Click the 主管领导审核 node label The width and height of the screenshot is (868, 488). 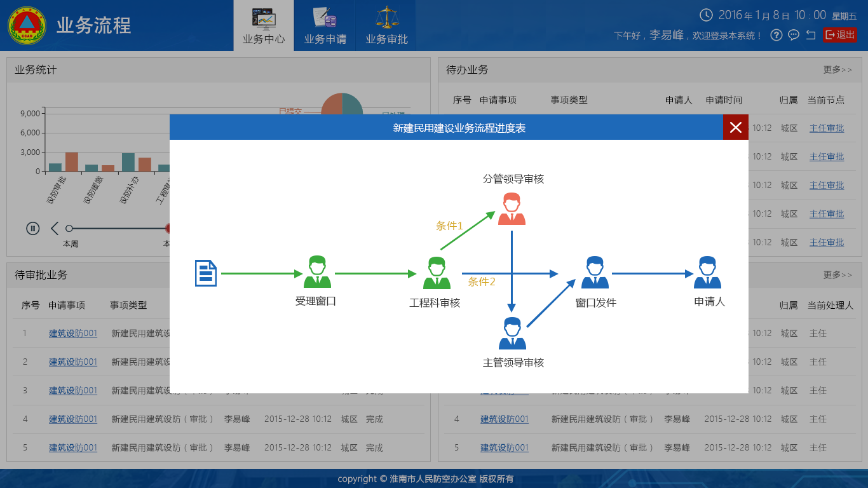click(513, 362)
